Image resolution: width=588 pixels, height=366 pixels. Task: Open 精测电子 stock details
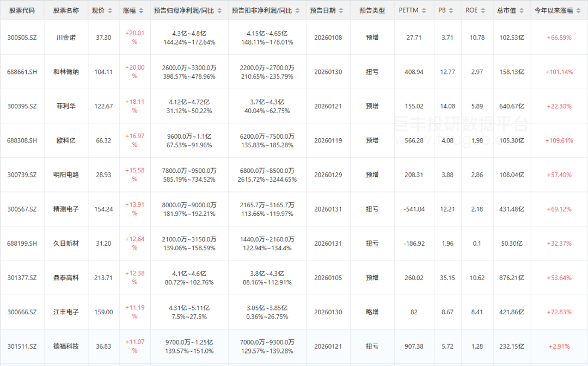(66, 209)
